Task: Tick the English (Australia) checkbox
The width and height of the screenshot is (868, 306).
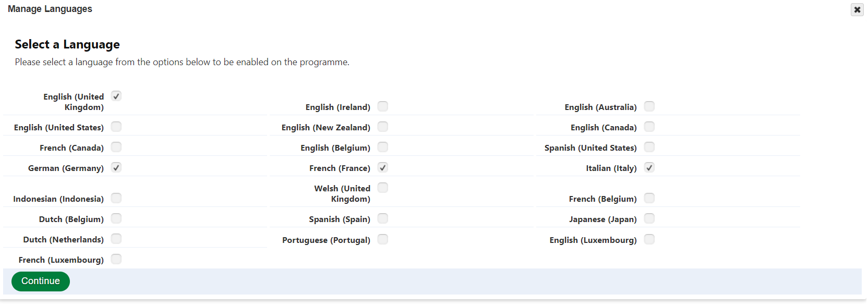Action: coord(649,106)
